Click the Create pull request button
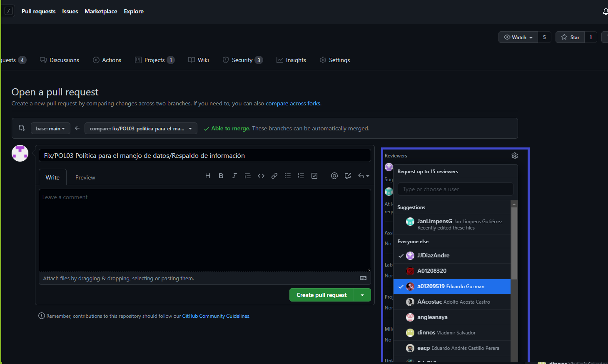The width and height of the screenshot is (608, 364). (321, 295)
